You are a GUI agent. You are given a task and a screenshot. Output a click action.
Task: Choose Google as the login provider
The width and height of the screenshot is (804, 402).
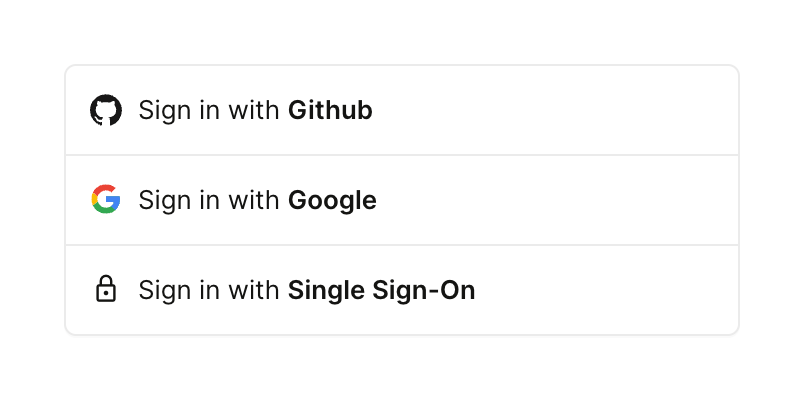coord(402,200)
